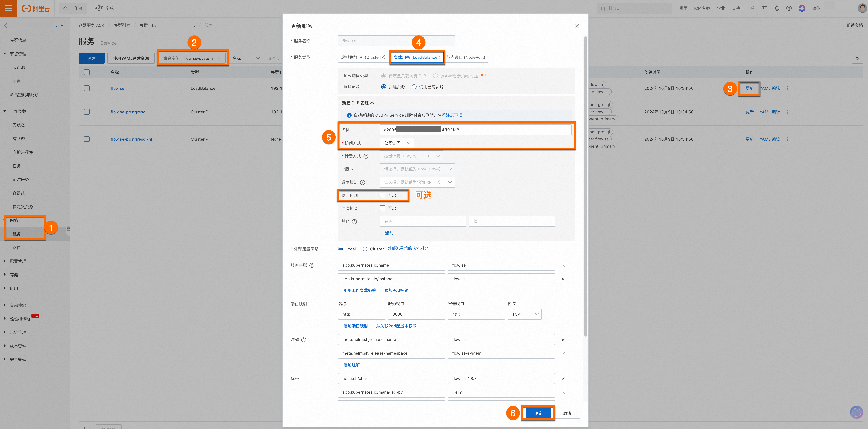Open the 访问方式 公网访问 dropdown

(x=397, y=143)
